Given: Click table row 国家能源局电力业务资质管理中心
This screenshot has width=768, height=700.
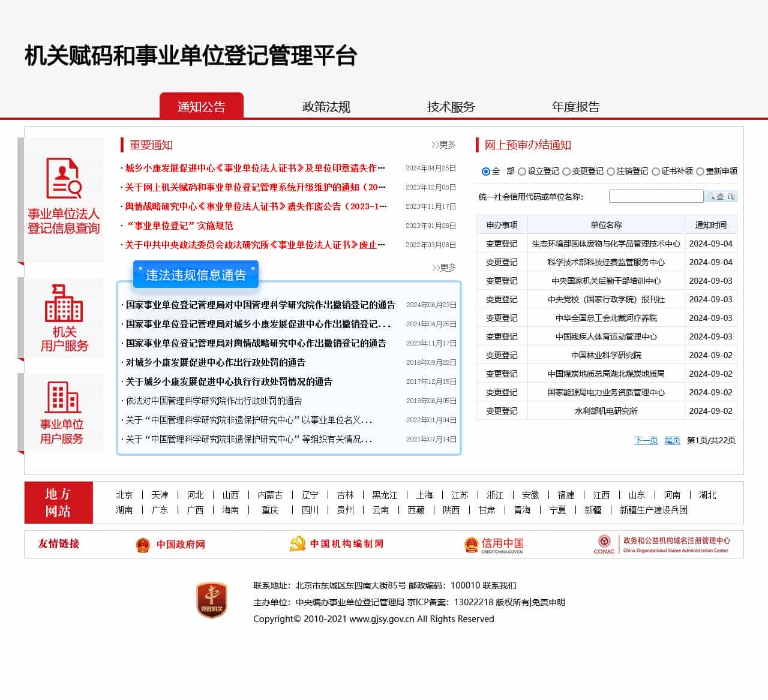Looking at the screenshot, I should [606, 392].
